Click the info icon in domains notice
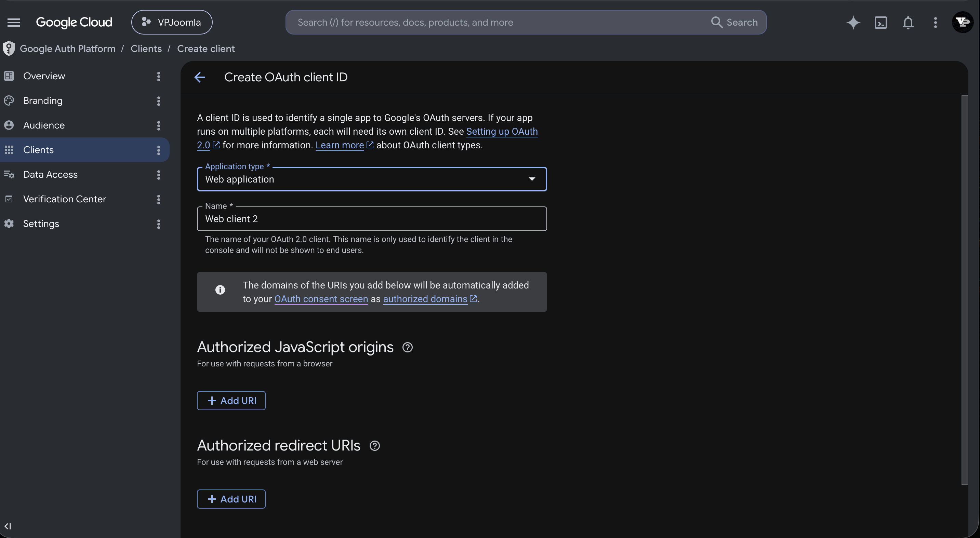Image resolution: width=980 pixels, height=538 pixels. [220, 290]
